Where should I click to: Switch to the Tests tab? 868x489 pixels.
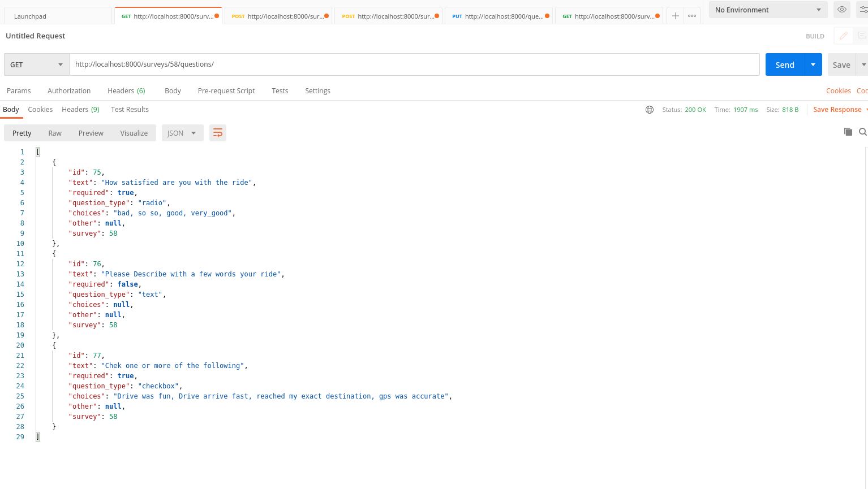click(x=280, y=90)
